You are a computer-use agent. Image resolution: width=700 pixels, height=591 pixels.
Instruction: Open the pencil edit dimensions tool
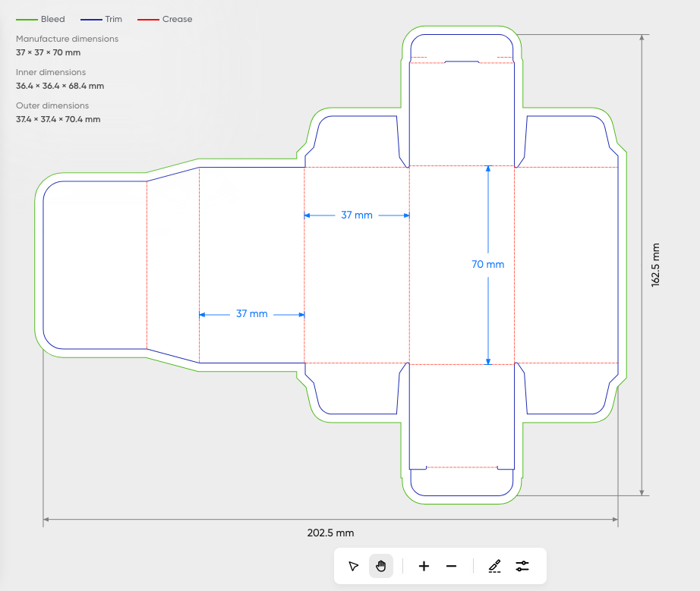coord(495,566)
